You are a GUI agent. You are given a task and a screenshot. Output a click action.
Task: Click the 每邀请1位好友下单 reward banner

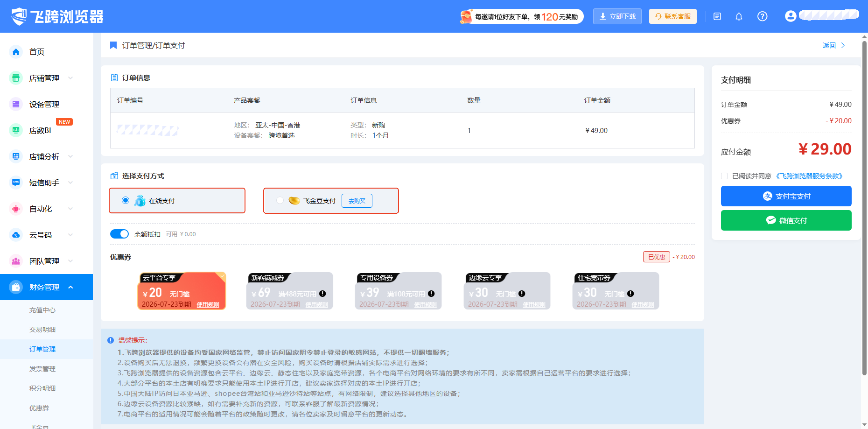pyautogui.click(x=521, y=16)
